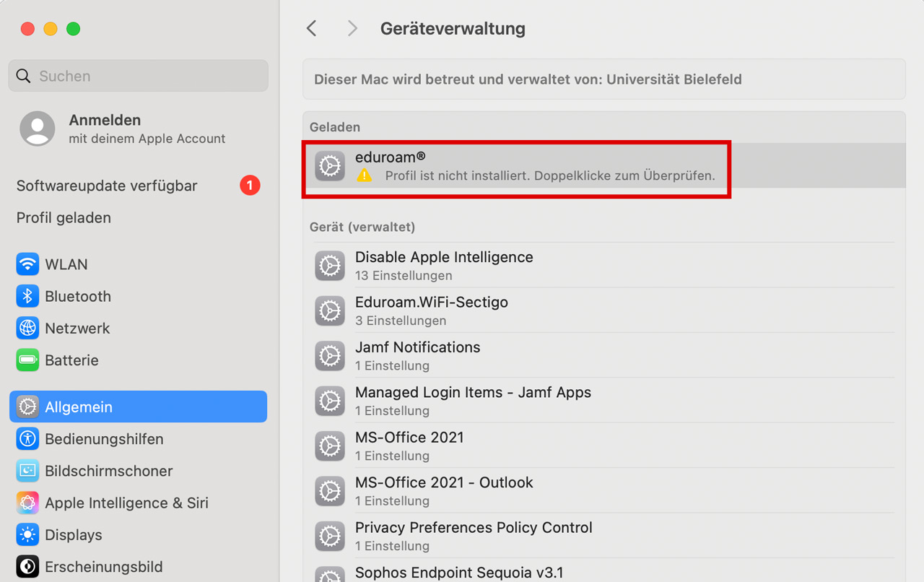Click the Suchen search field
The image size is (924, 582).
pos(138,76)
